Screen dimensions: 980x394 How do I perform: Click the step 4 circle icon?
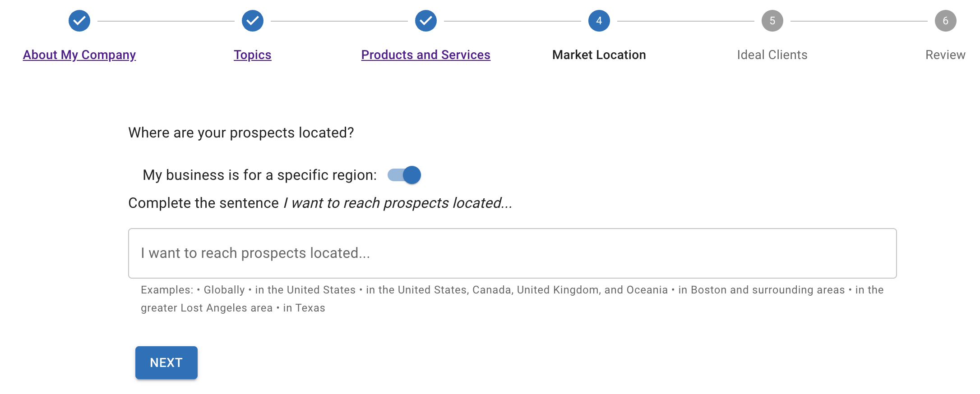tap(599, 21)
